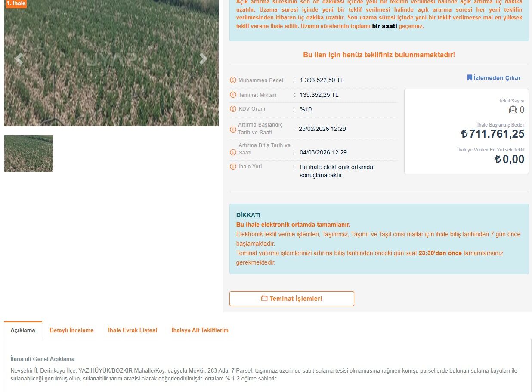Click the envelope icon under Teklif Sayısı
The image size is (532, 392).
513,110
